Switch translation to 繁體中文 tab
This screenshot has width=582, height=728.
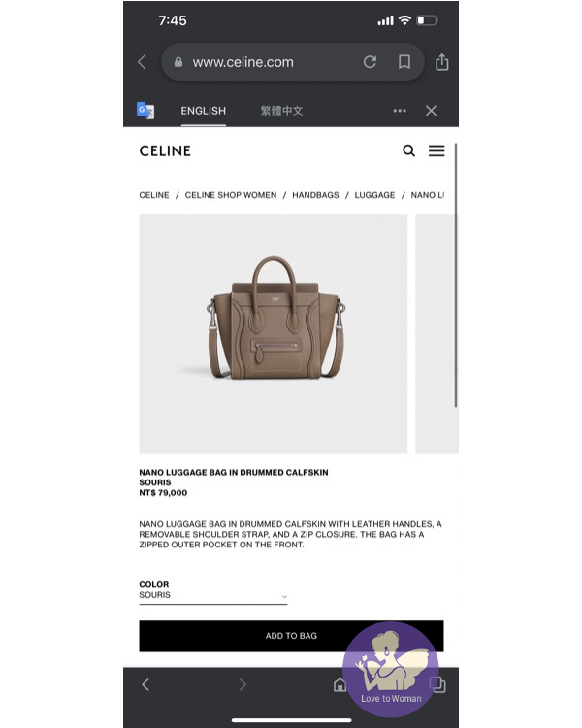(x=281, y=111)
